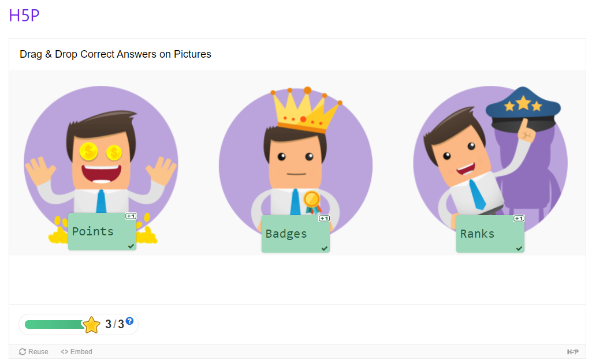Click the Embed button
Viewport: 592px width, 364px height.
[77, 352]
